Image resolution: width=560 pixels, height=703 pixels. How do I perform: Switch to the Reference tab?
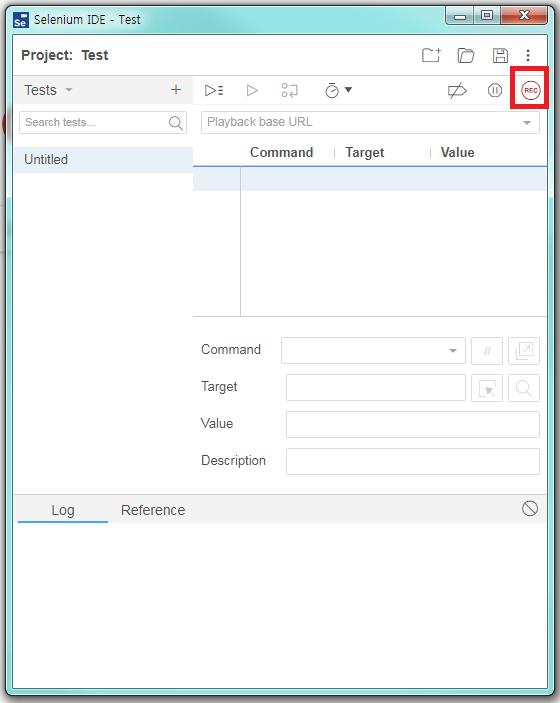(153, 510)
